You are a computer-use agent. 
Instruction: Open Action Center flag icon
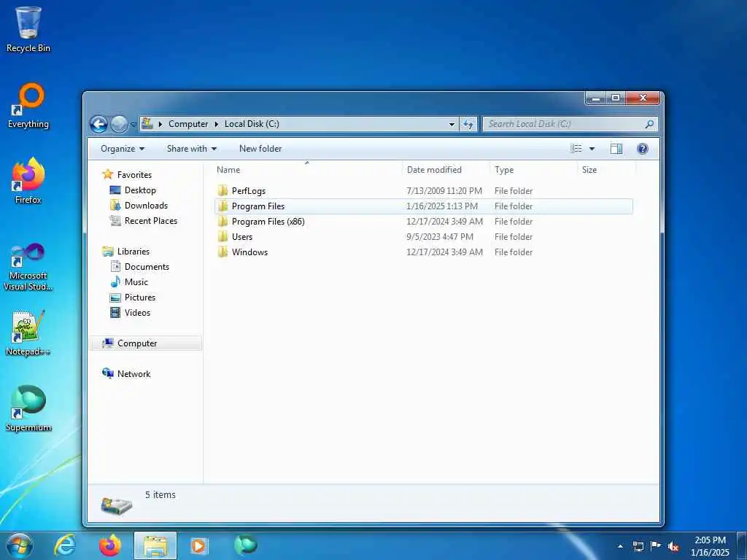[x=656, y=546]
